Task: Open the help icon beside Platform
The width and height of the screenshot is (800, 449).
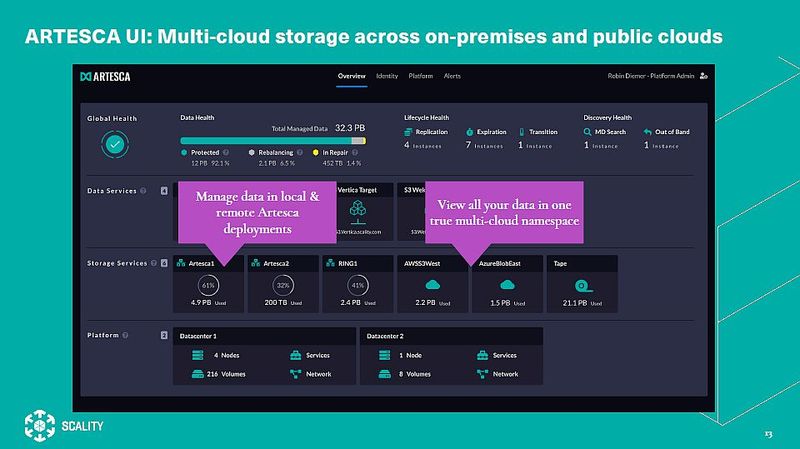Action: (x=125, y=335)
